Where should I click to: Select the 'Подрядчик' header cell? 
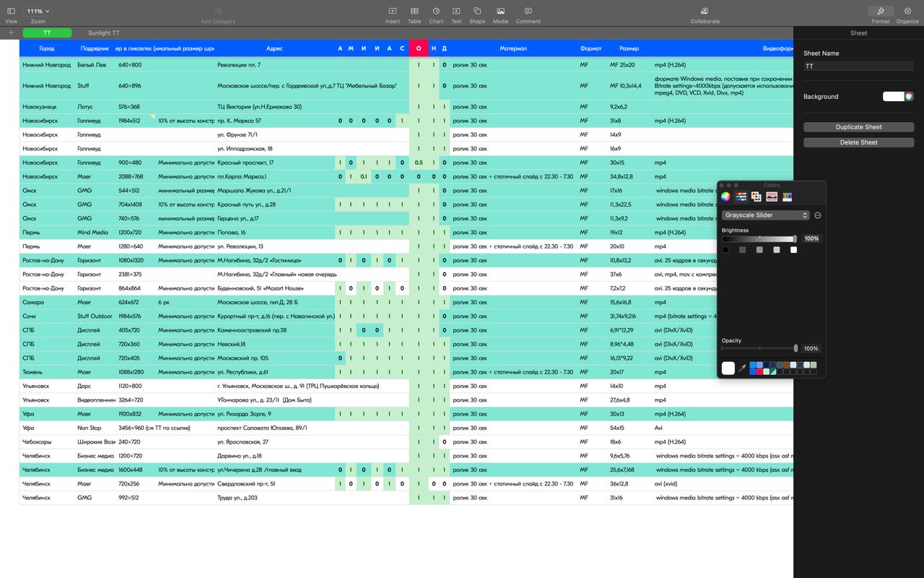coord(95,48)
